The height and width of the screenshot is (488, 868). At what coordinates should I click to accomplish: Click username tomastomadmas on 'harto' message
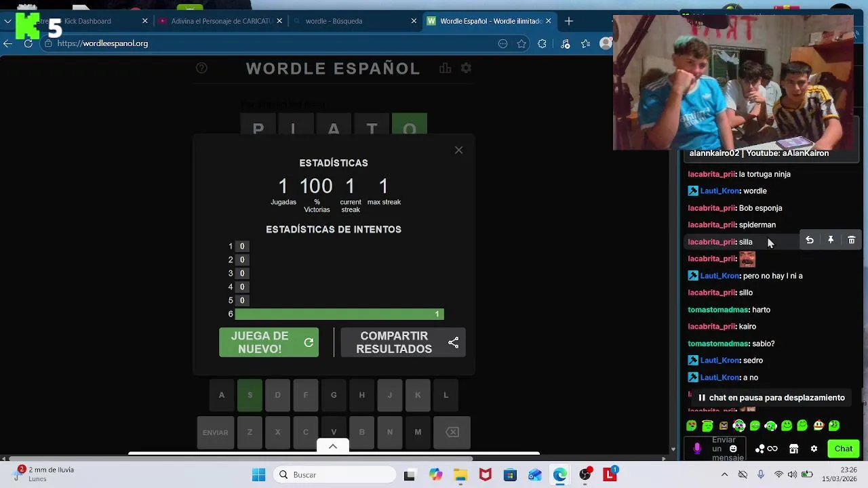pyautogui.click(x=717, y=310)
